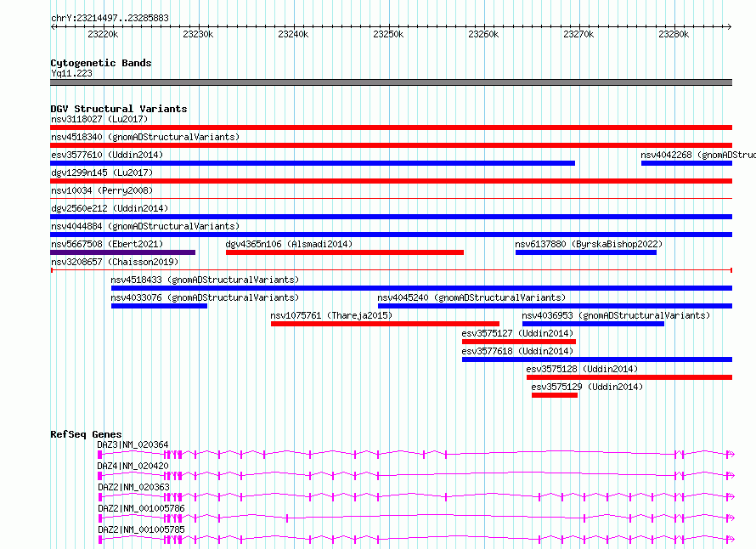Select the Yq11.223 cytogenetic band bar

pyautogui.click(x=391, y=82)
